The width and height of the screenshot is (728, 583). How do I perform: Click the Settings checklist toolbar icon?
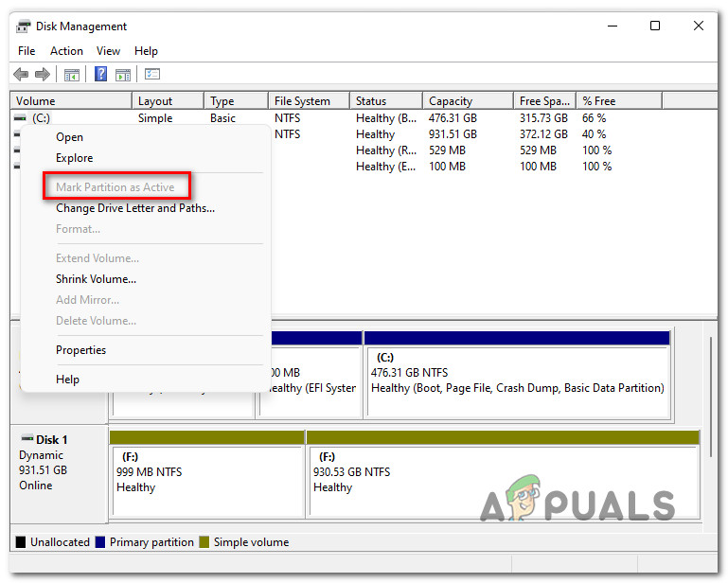(152, 75)
